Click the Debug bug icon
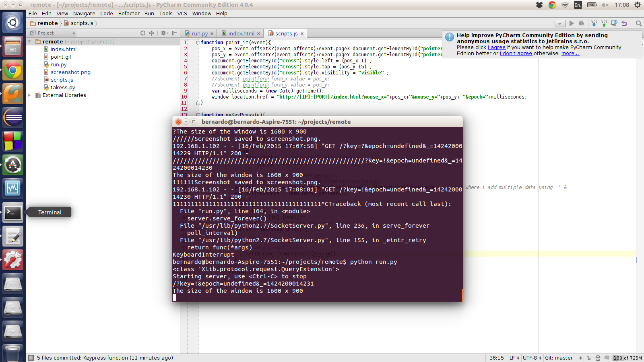 coord(581,23)
